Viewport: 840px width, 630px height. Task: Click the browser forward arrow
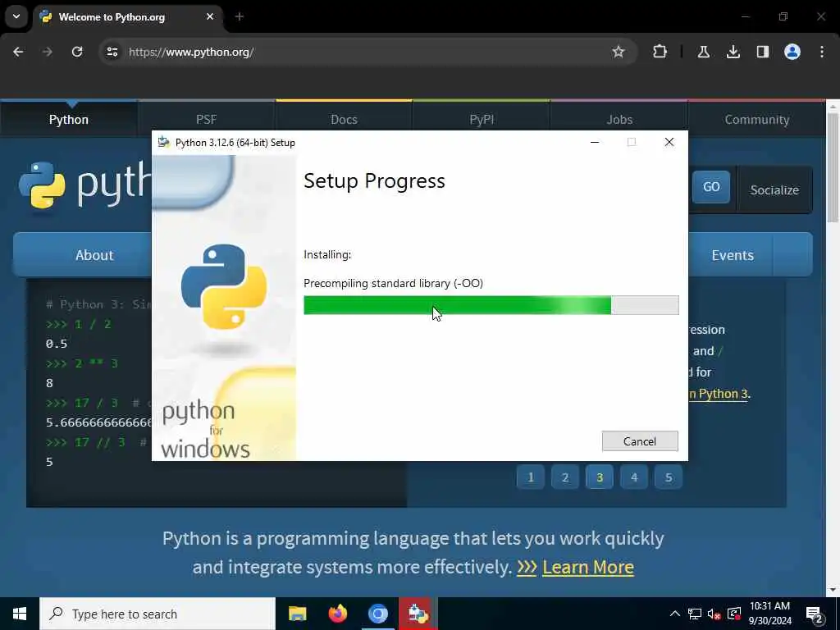[x=47, y=52]
